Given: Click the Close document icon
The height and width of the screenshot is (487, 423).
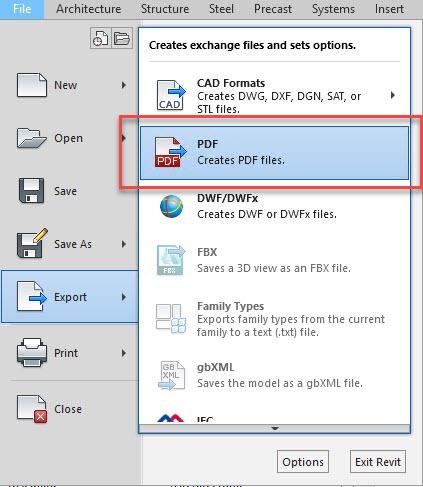Looking at the screenshot, I should (32, 409).
